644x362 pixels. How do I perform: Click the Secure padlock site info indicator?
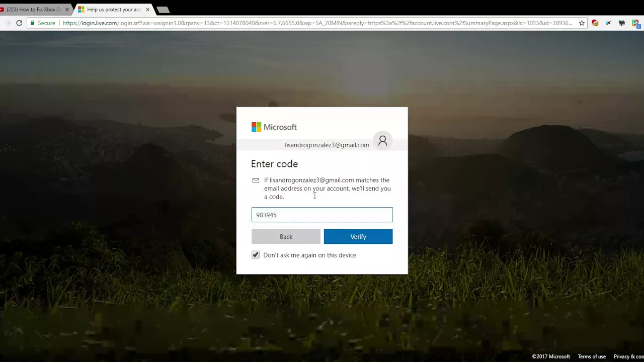(x=43, y=23)
